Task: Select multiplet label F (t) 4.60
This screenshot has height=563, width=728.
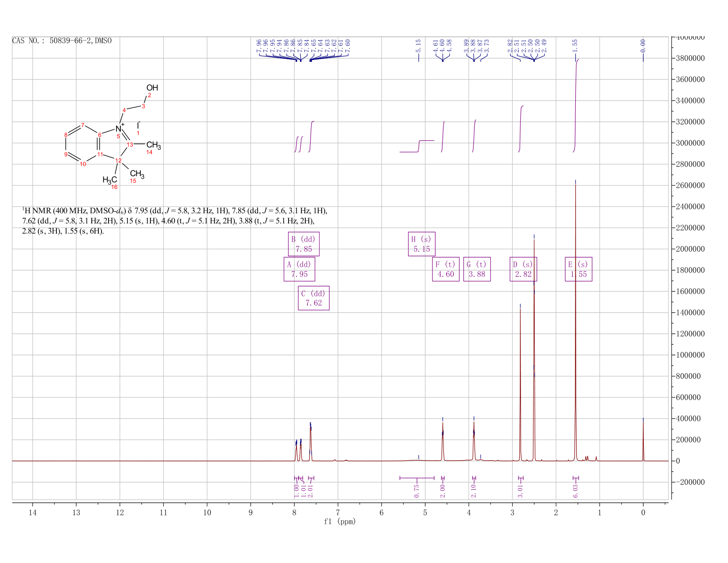Action: click(446, 269)
